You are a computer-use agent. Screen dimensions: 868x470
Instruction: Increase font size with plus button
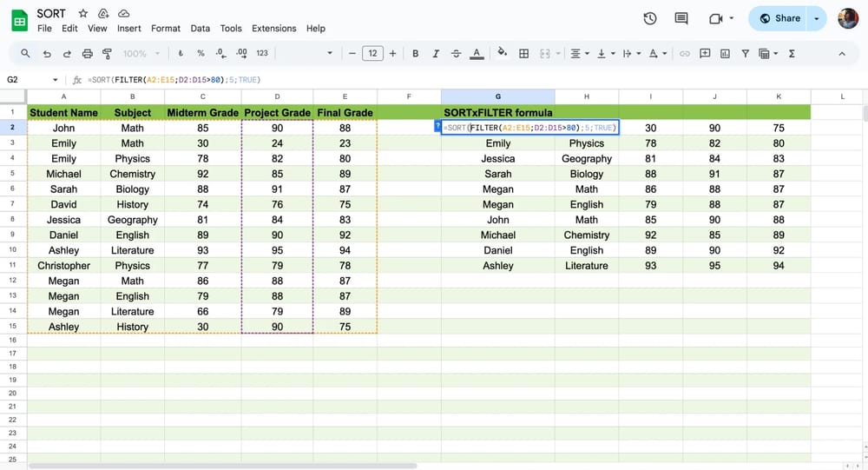(392, 54)
